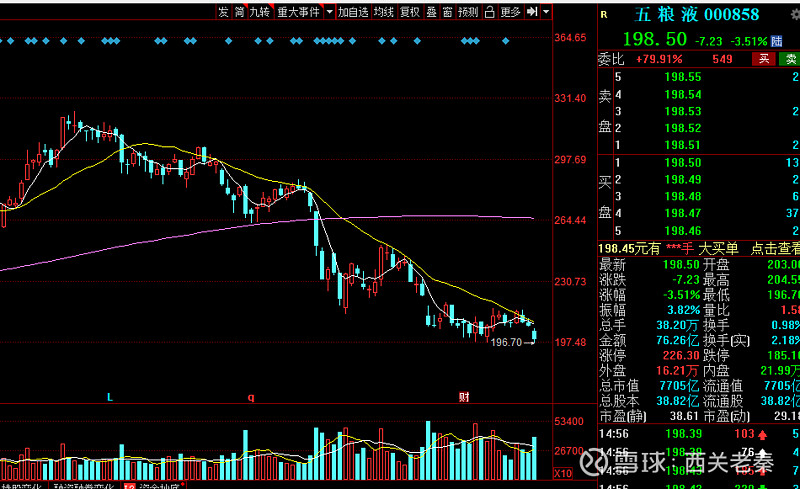The width and height of the screenshot is (800, 489).
Task: Click the large 198.50 current price
Action: (655, 39)
